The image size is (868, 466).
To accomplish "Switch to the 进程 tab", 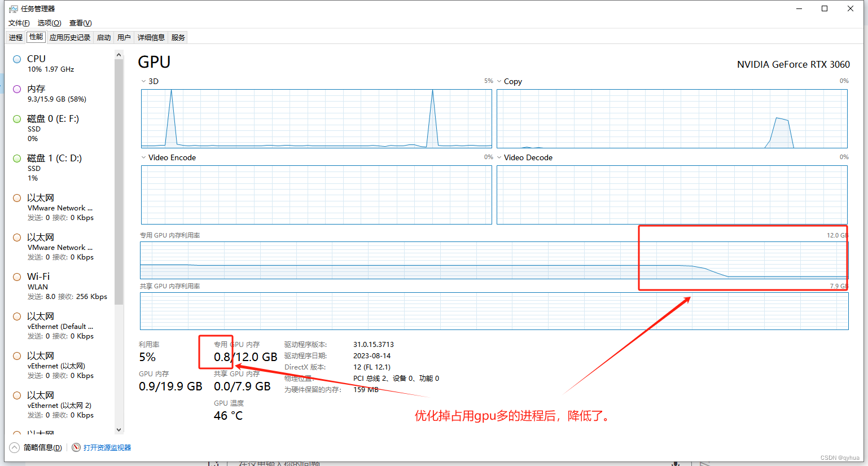I will [x=15, y=37].
